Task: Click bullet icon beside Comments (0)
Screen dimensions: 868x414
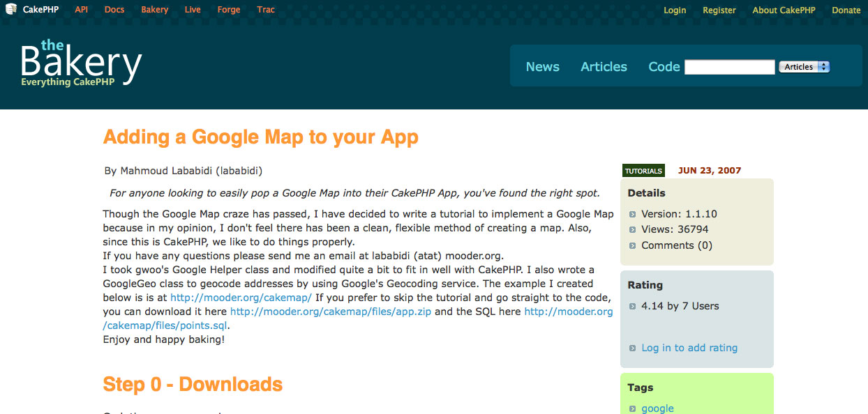Action: click(633, 246)
